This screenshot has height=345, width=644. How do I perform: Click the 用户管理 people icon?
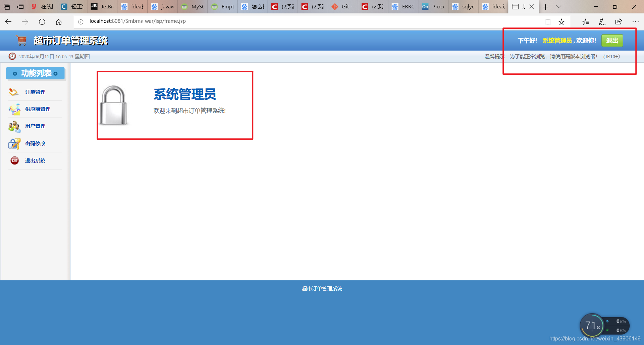point(14,127)
